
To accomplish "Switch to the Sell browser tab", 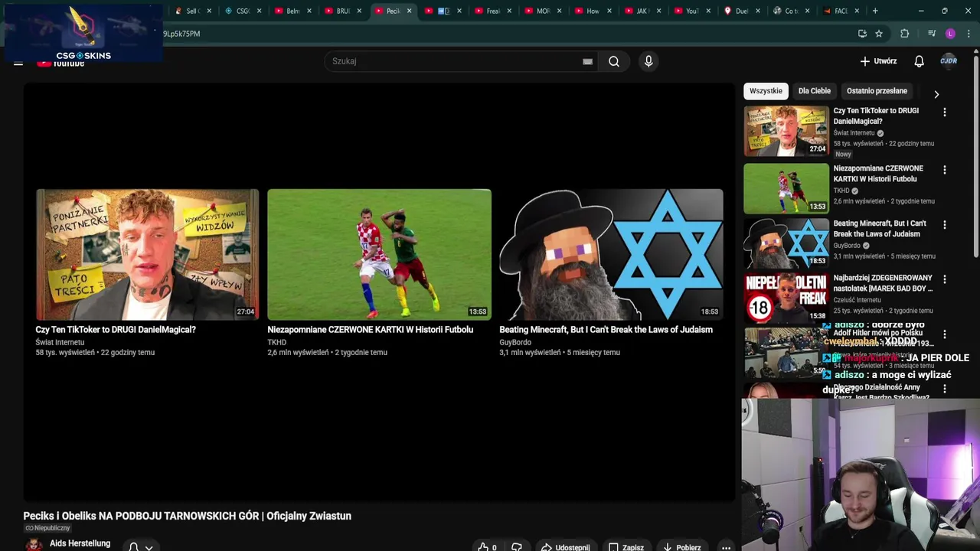I will 193,11.
